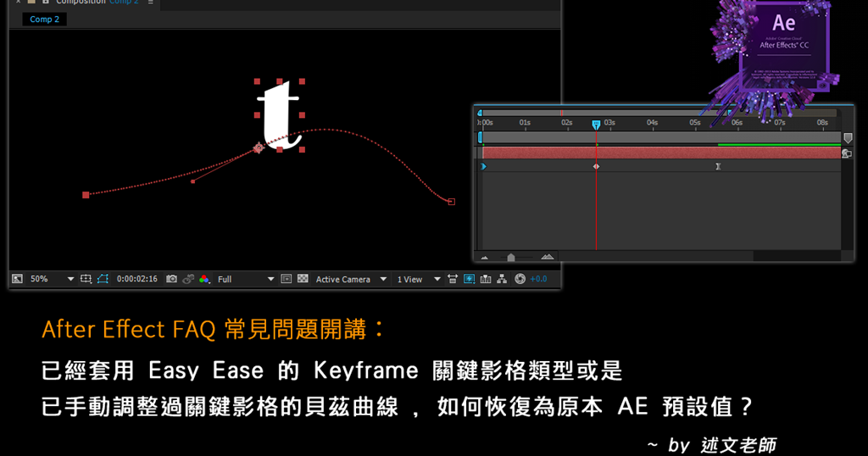Select the diamond keyframe under the playhead
This screenshot has height=456, width=868.
point(596,166)
